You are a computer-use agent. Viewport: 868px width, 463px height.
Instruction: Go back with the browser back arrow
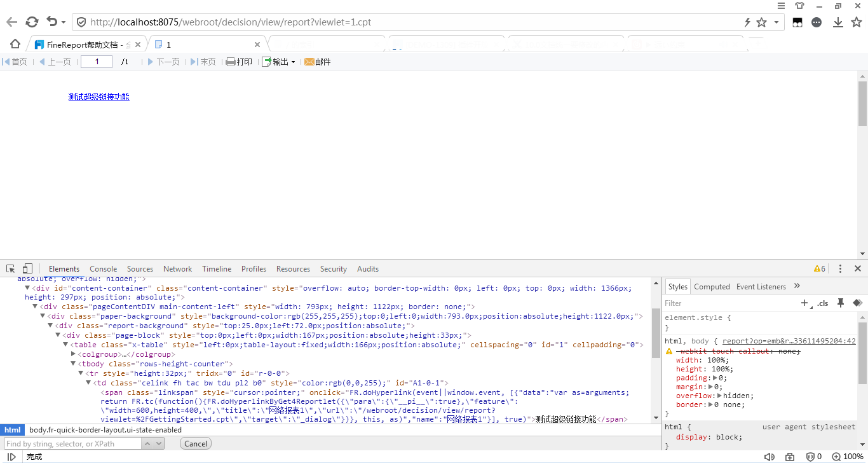11,22
